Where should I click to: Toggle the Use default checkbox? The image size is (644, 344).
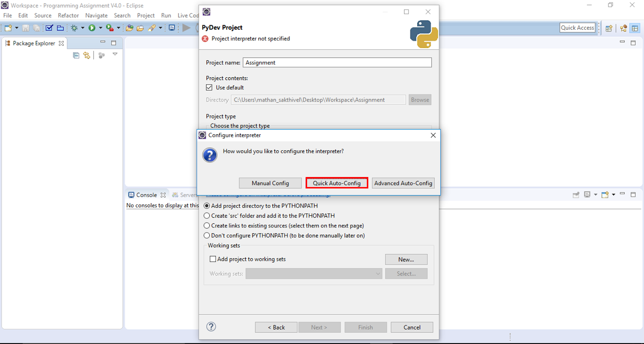209,87
